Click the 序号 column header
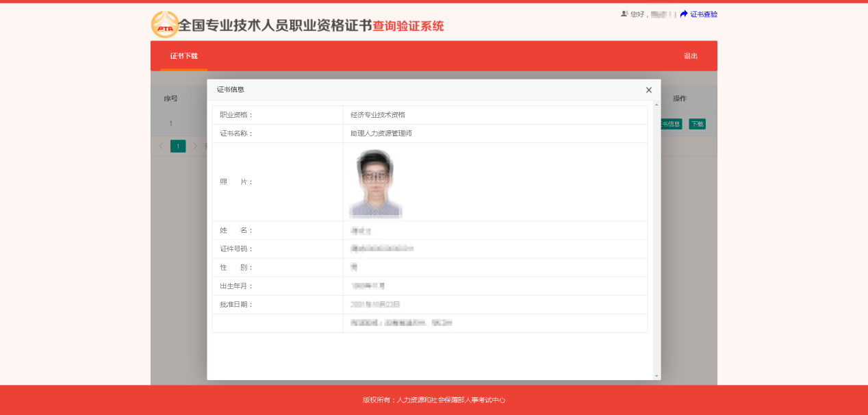This screenshot has height=415, width=868. click(x=169, y=98)
